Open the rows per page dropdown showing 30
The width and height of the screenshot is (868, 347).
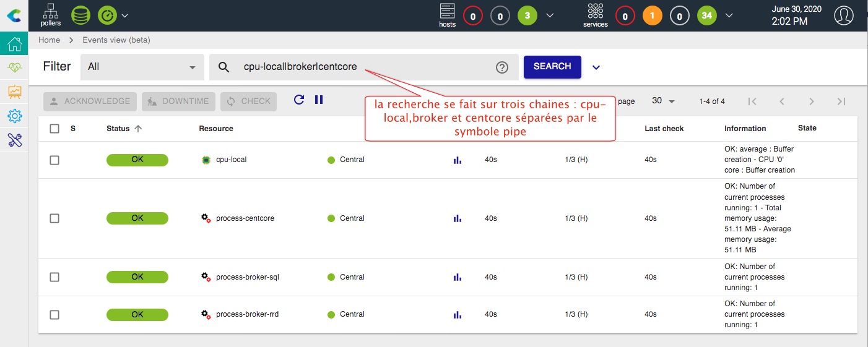pos(663,101)
